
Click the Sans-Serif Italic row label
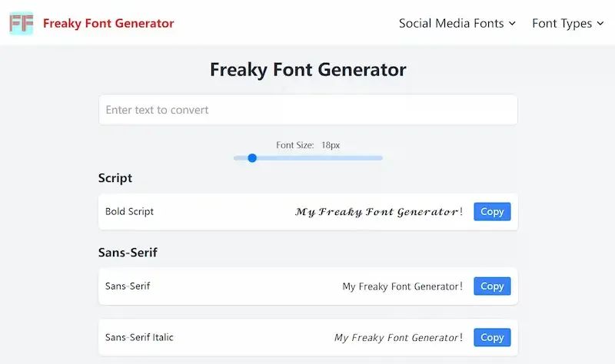[139, 337]
